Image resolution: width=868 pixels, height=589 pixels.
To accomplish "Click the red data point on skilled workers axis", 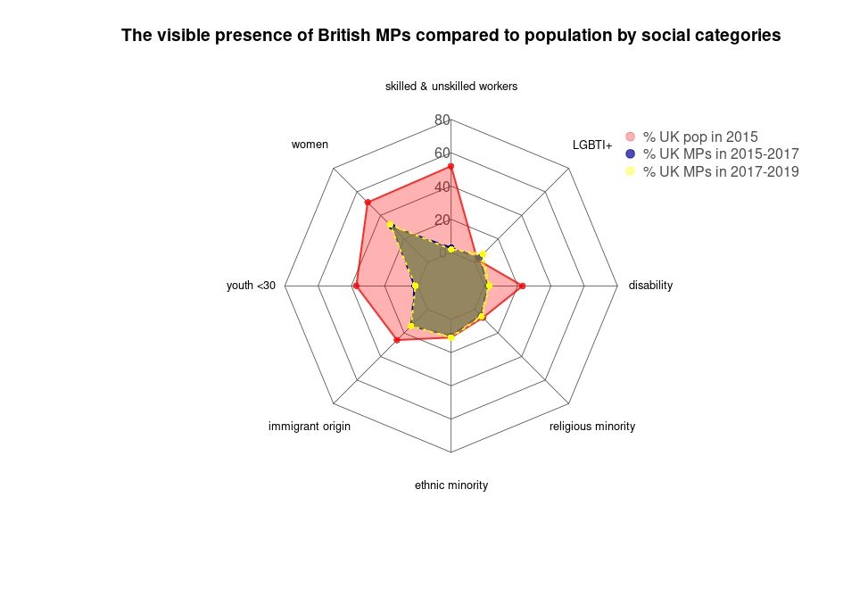I will pyautogui.click(x=451, y=166).
